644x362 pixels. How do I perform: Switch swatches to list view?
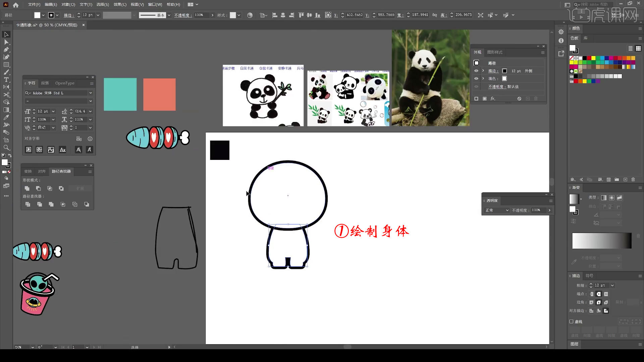(631, 49)
